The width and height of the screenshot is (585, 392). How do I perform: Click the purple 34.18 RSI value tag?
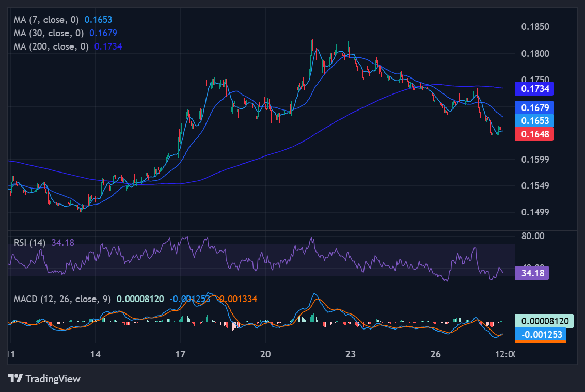532,273
